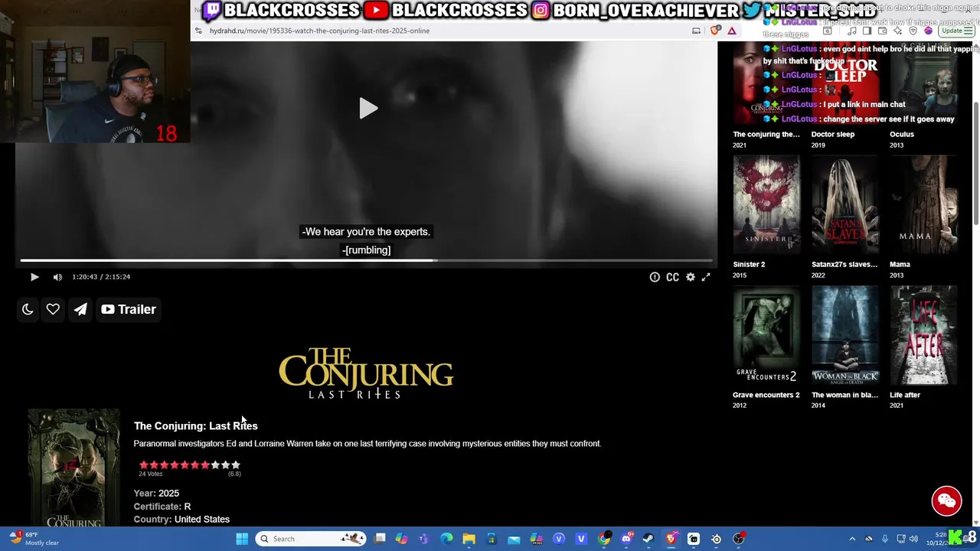
Task: Click the Woman in Black poster
Action: point(845,335)
